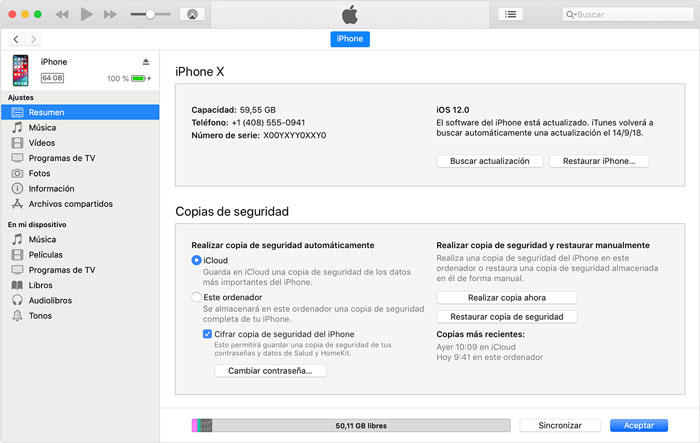Click the play button
The image size is (700, 443).
coord(87,14)
